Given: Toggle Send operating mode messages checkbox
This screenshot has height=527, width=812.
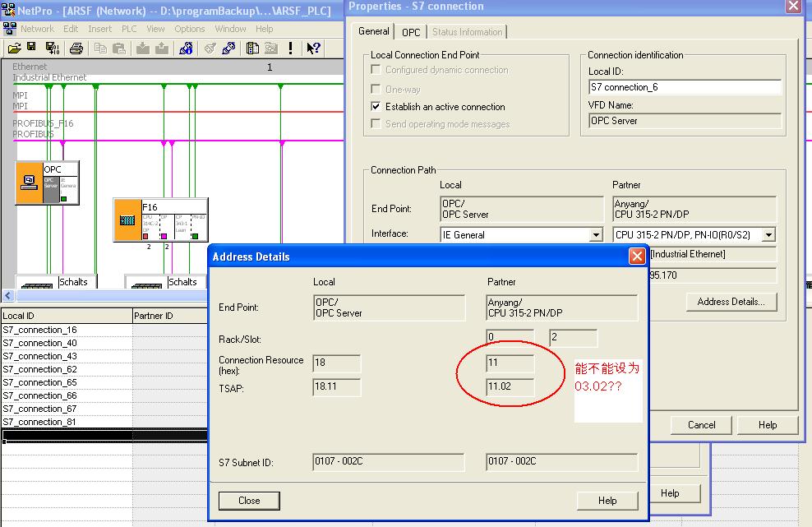Looking at the screenshot, I should [376, 123].
